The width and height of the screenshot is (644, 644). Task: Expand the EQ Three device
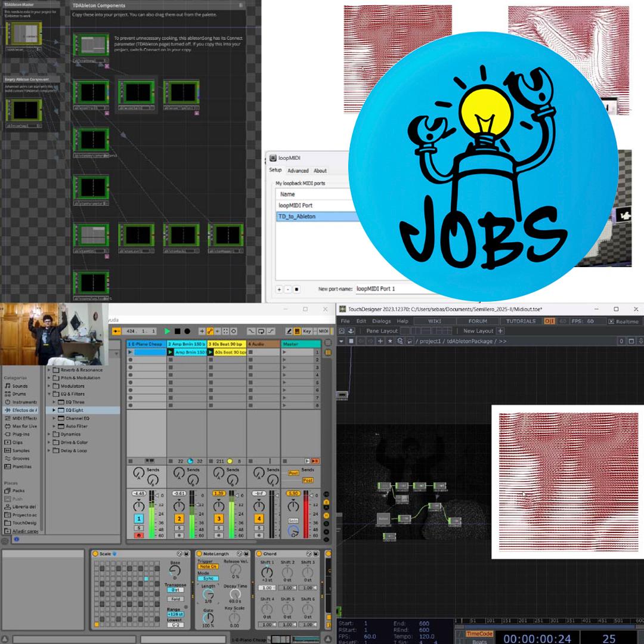54,402
